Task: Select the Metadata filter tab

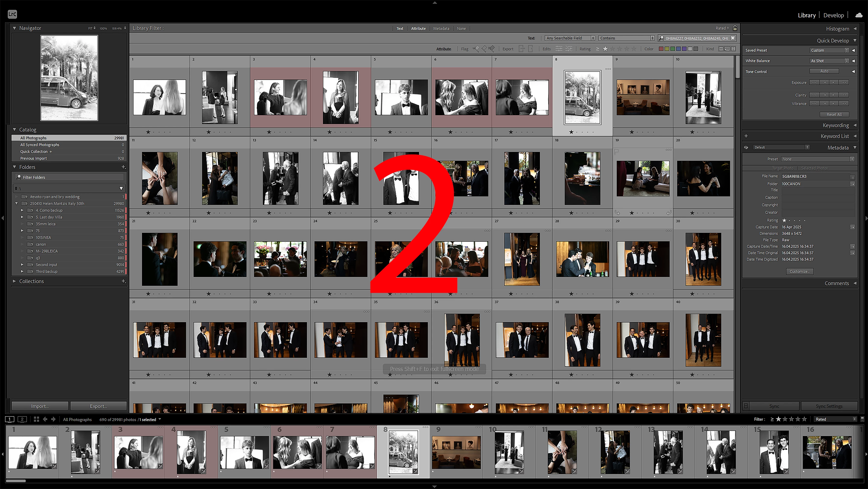Action: click(x=441, y=28)
